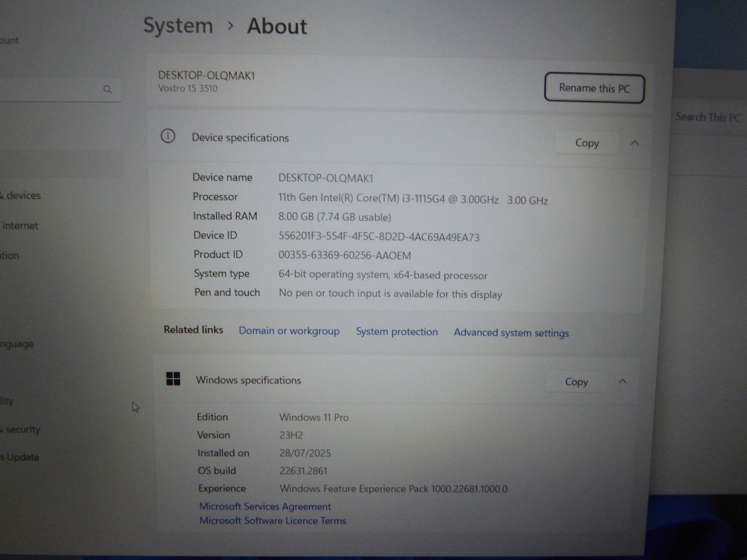The width and height of the screenshot is (747, 560).
Task: Open Advanced system settings link
Action: pos(511,333)
